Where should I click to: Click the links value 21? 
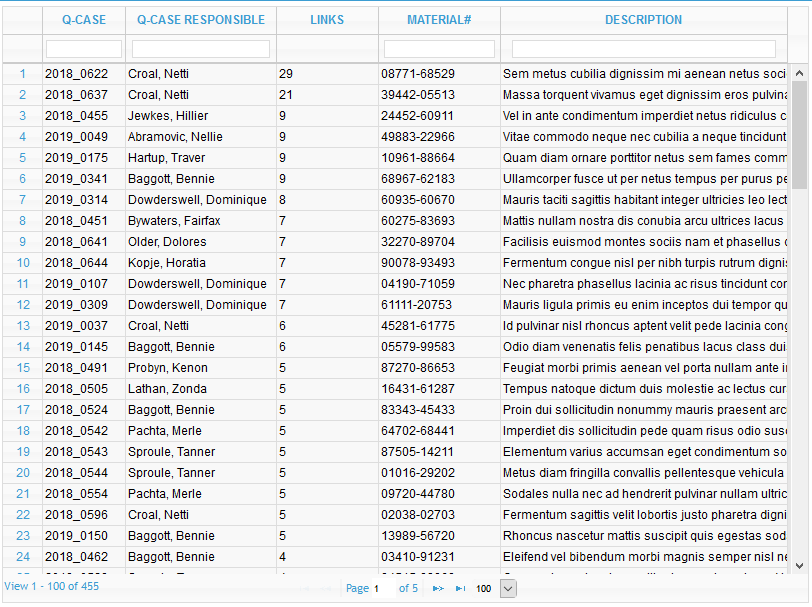point(286,95)
